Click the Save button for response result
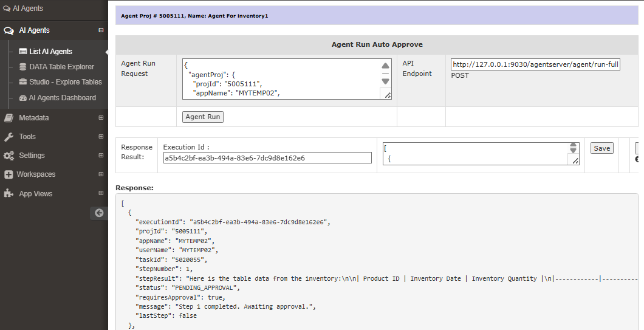 coord(601,148)
